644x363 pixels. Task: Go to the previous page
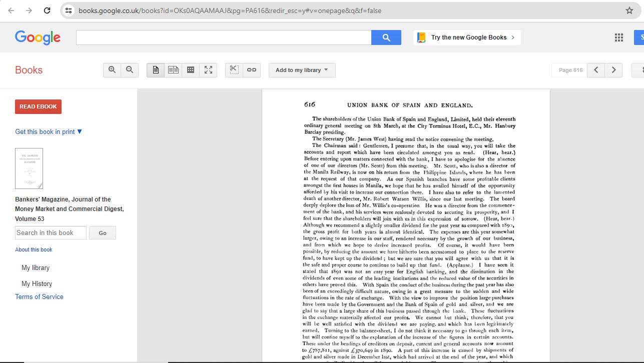(x=596, y=70)
